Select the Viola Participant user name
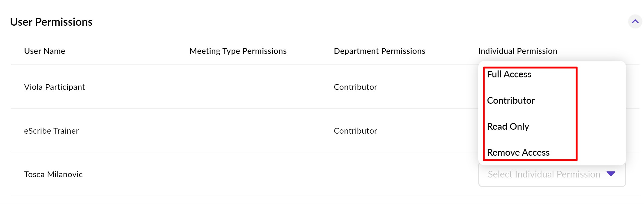This screenshot has width=644, height=205. [x=54, y=87]
